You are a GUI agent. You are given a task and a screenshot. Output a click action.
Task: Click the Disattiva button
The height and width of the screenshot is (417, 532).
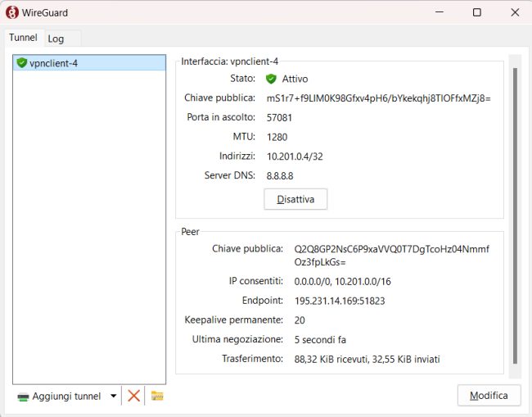click(x=295, y=199)
